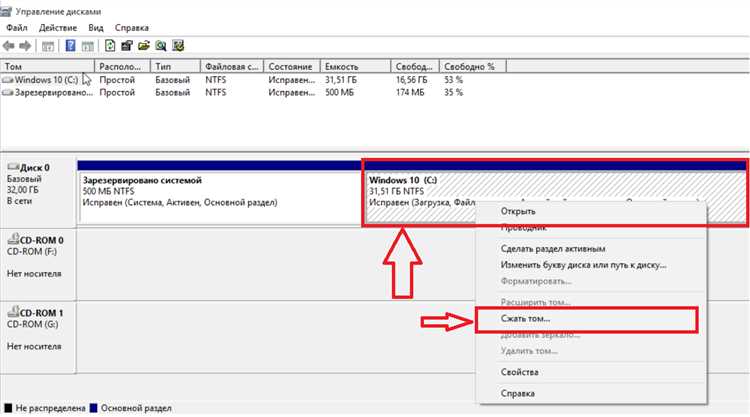
Task: Click the Back arrow in the toolbar
Action: 8,46
